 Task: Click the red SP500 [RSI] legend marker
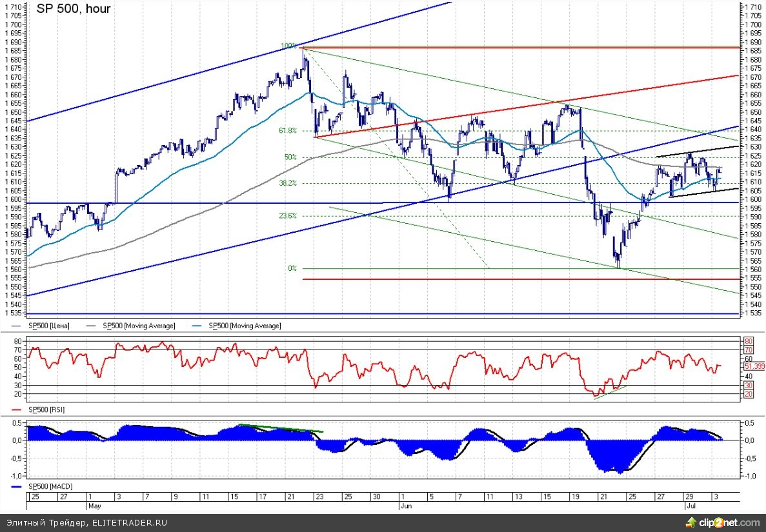15,409
